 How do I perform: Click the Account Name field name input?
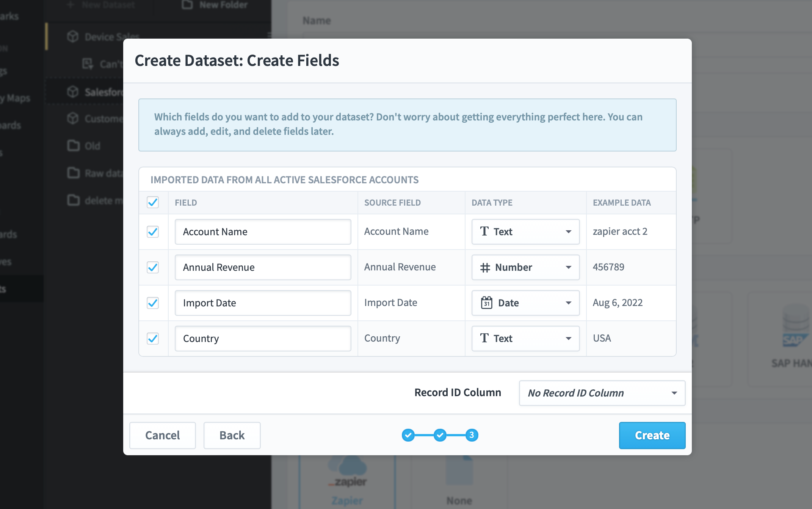pyautogui.click(x=263, y=232)
